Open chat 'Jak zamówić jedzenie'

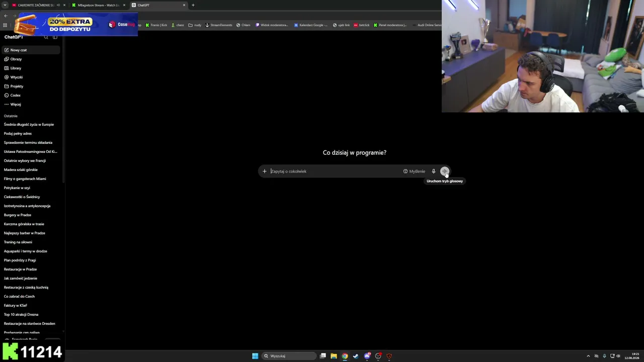(x=31, y=279)
